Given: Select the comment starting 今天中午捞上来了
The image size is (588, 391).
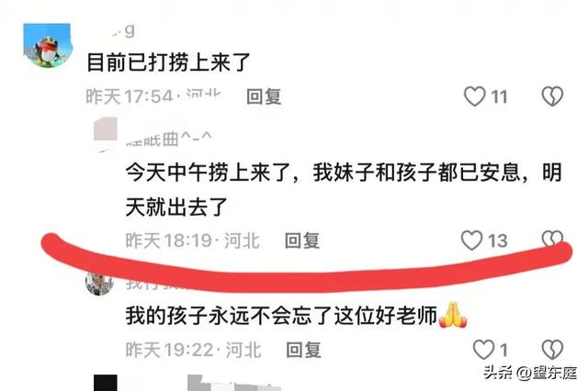Looking at the screenshot, I should 343,189.
